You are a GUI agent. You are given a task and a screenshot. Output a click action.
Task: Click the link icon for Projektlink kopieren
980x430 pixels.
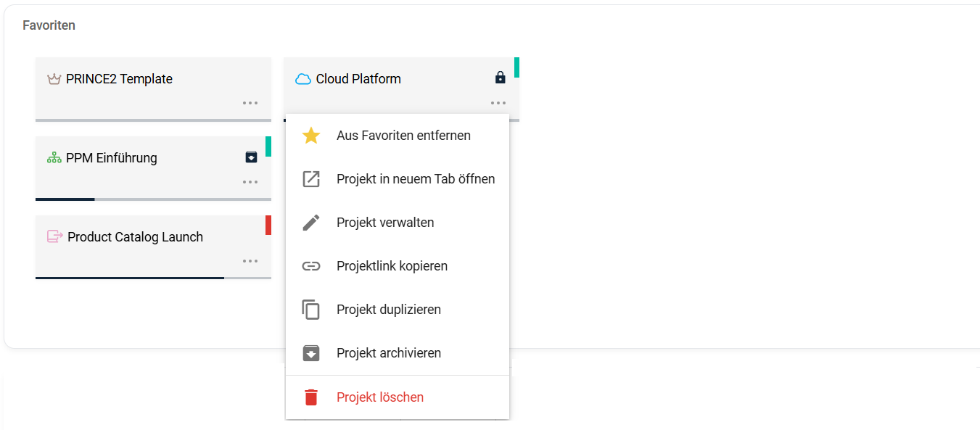coord(311,266)
